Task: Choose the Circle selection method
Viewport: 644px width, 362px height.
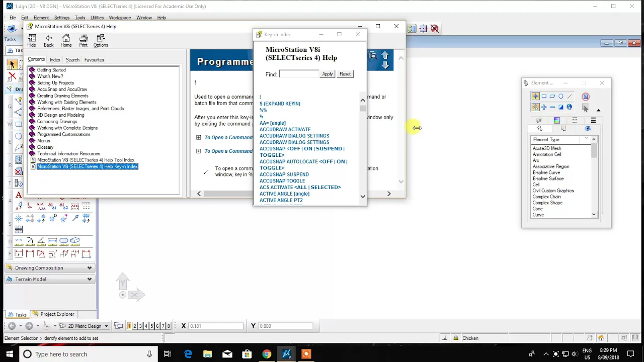Action: 561,96
